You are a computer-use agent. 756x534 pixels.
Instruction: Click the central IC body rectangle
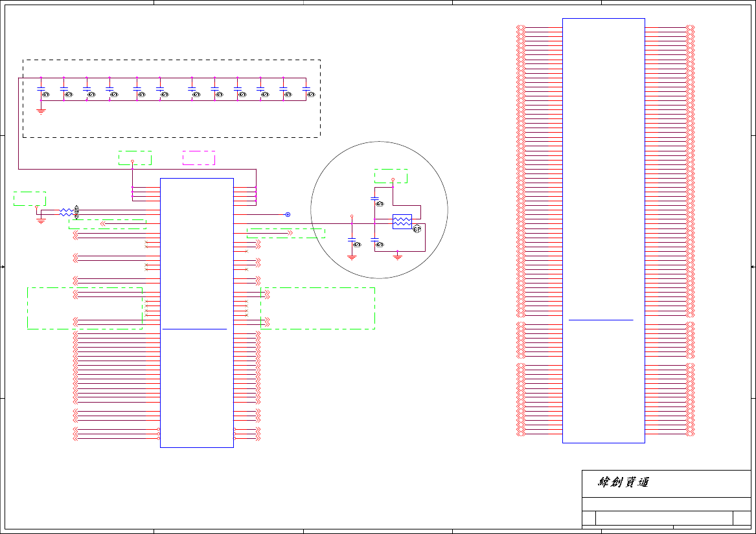197,313
